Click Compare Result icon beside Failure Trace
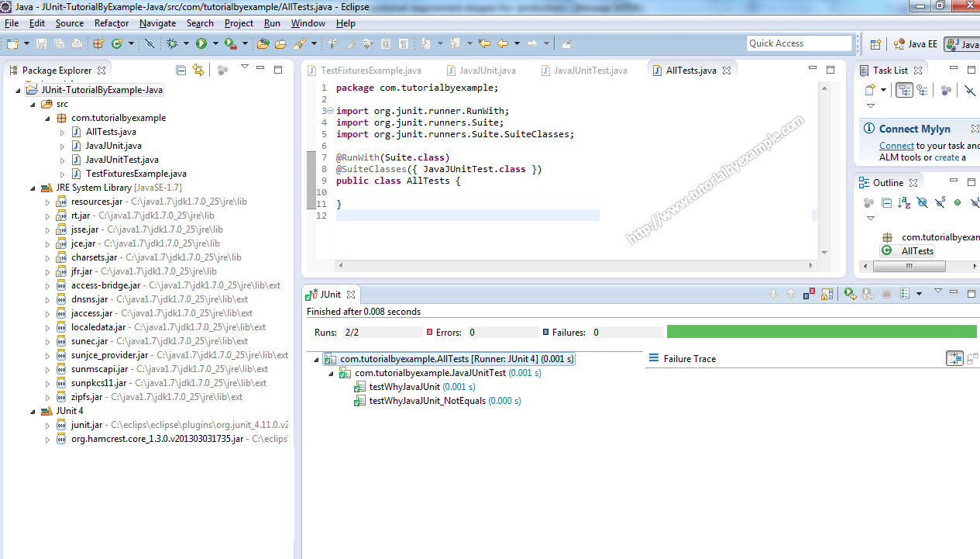Viewport: 980px width, 559px height. coord(972,358)
